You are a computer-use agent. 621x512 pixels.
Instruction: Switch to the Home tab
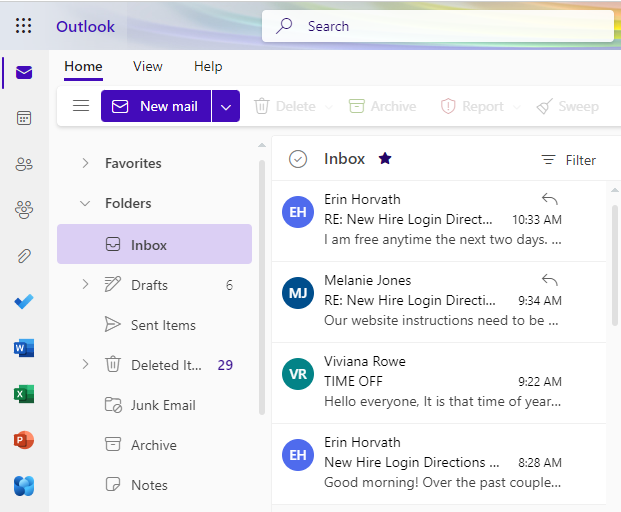pos(83,67)
